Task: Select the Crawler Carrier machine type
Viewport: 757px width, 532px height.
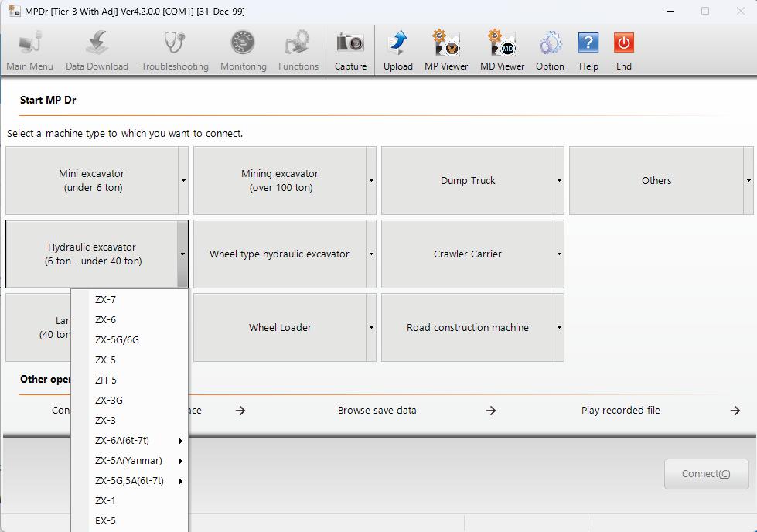Action: 467,254
